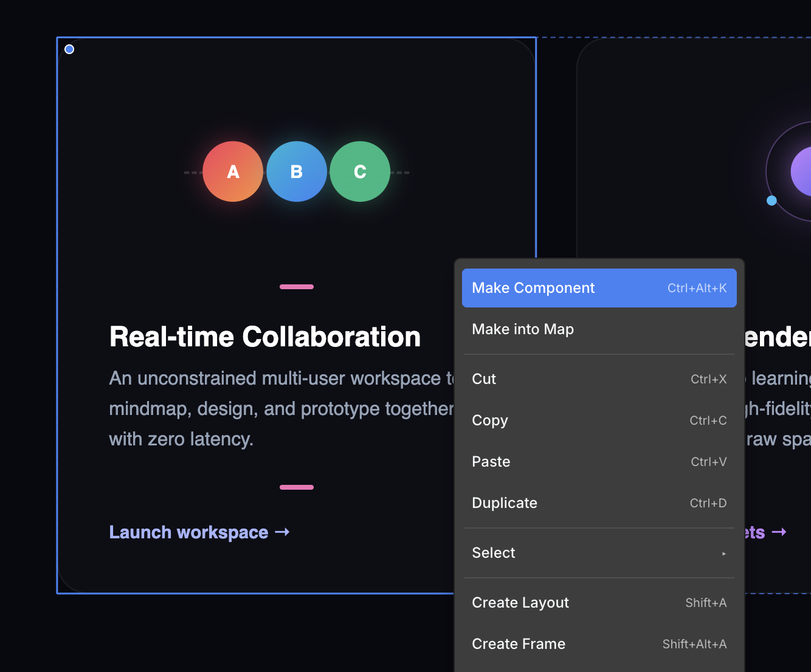Click the arrow after Launch workspace
The width and height of the screenshot is (811, 672).
pos(282,532)
